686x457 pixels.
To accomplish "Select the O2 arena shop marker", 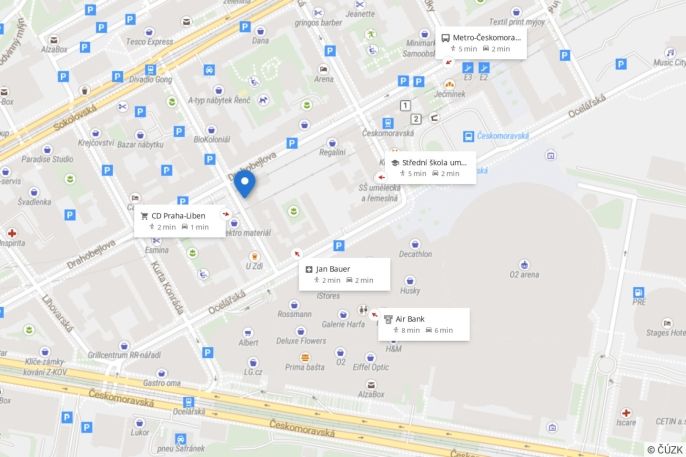I will pyautogui.click(x=524, y=265).
